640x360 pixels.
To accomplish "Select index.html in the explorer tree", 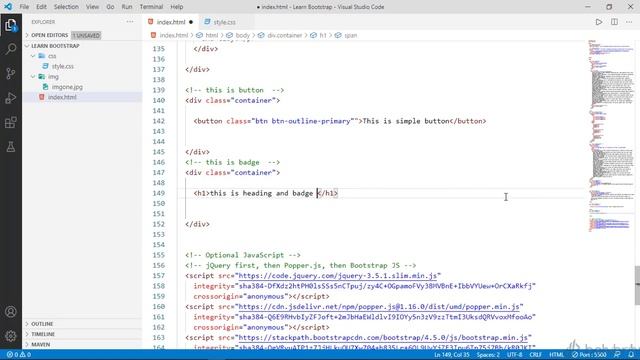I will [62, 97].
